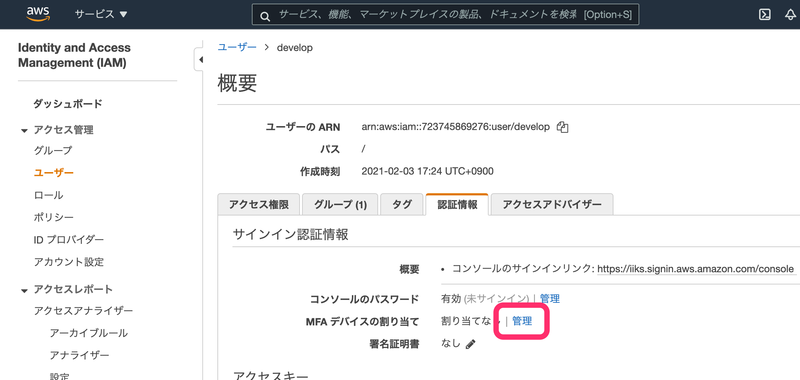The width and height of the screenshot is (800, 380).
Task: Collapse the アクセスレポート section
Action: tap(24, 290)
